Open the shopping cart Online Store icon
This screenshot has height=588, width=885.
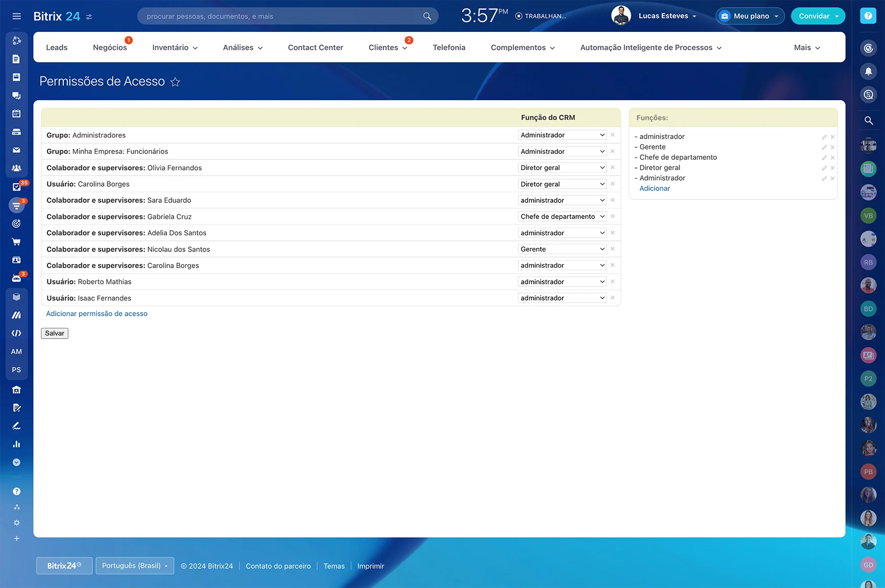(x=17, y=241)
